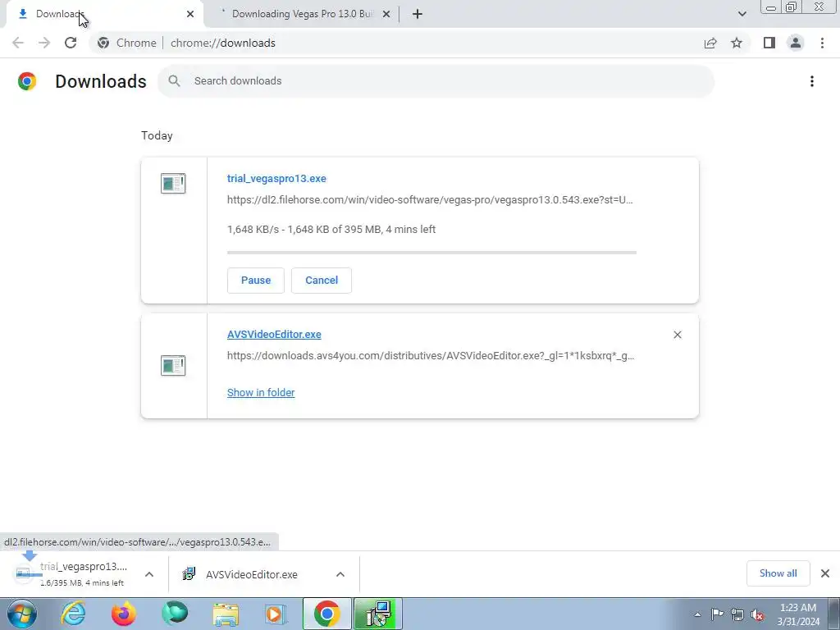Open the media player taskbar icon
Screen dimensions: 840x630
coord(276,614)
